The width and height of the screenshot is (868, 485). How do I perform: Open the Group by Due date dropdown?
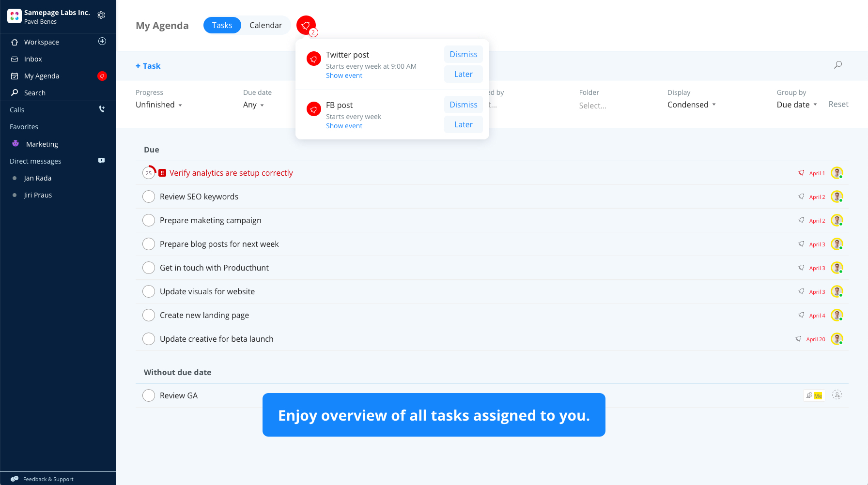(797, 105)
